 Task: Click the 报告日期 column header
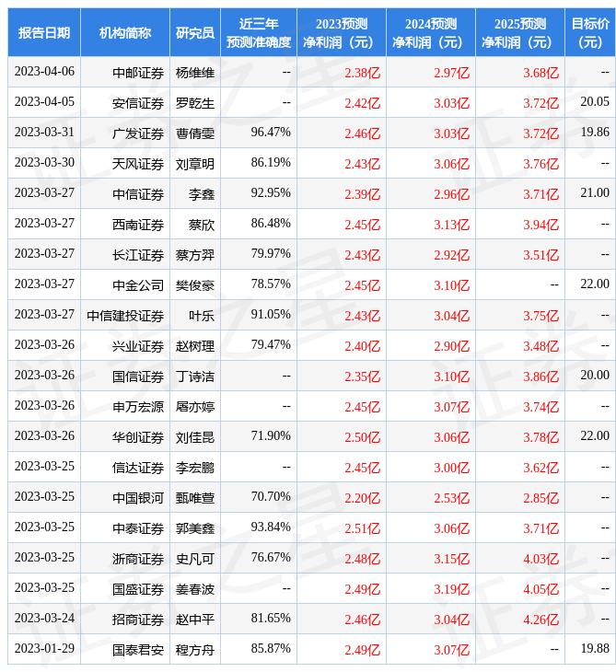(44, 32)
